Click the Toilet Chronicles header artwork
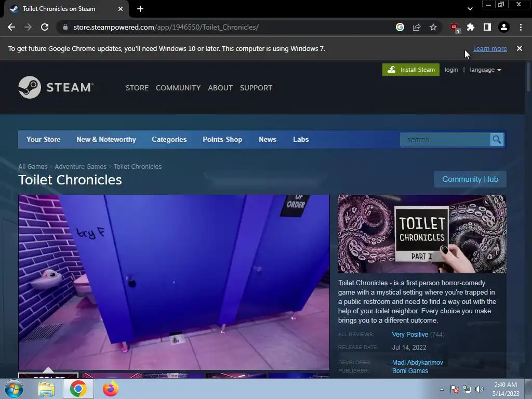Screen dimensions: 532x399 point(422,234)
